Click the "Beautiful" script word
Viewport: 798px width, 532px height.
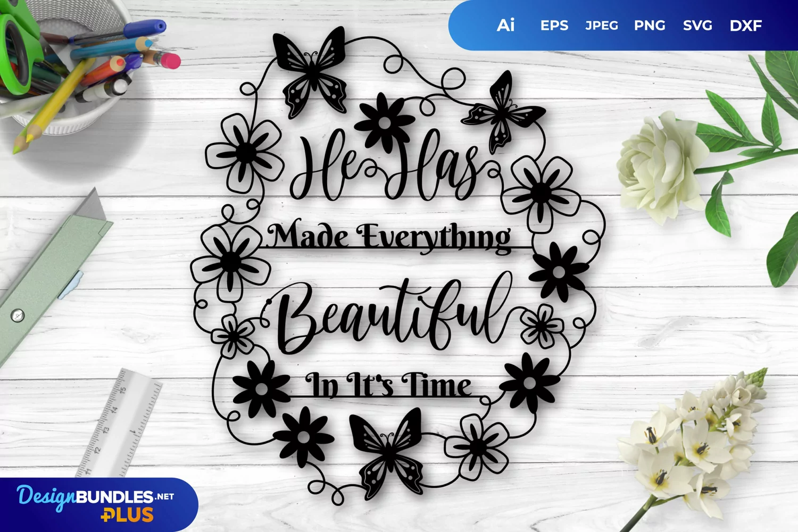[x=391, y=314]
